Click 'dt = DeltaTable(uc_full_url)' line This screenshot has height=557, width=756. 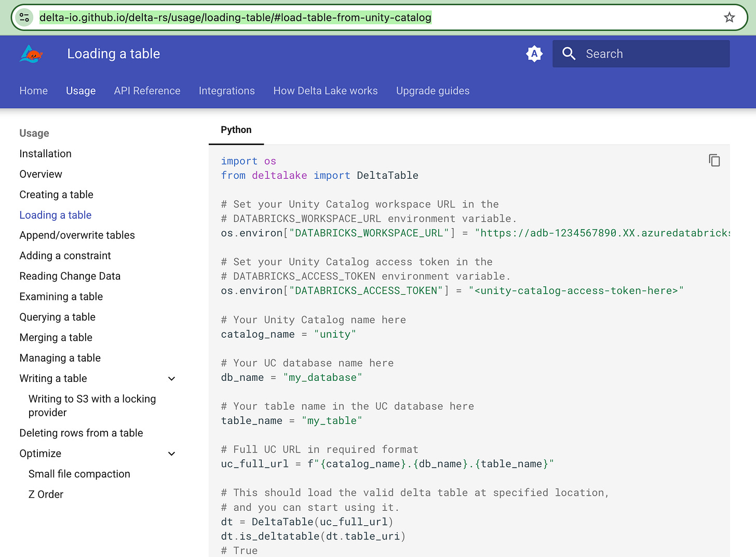click(x=307, y=522)
